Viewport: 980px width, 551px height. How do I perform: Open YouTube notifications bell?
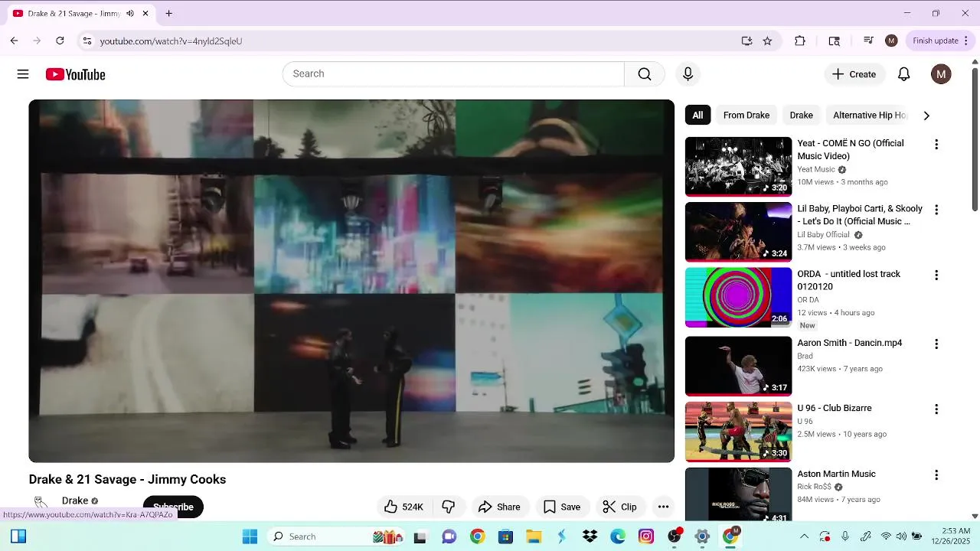tap(904, 74)
